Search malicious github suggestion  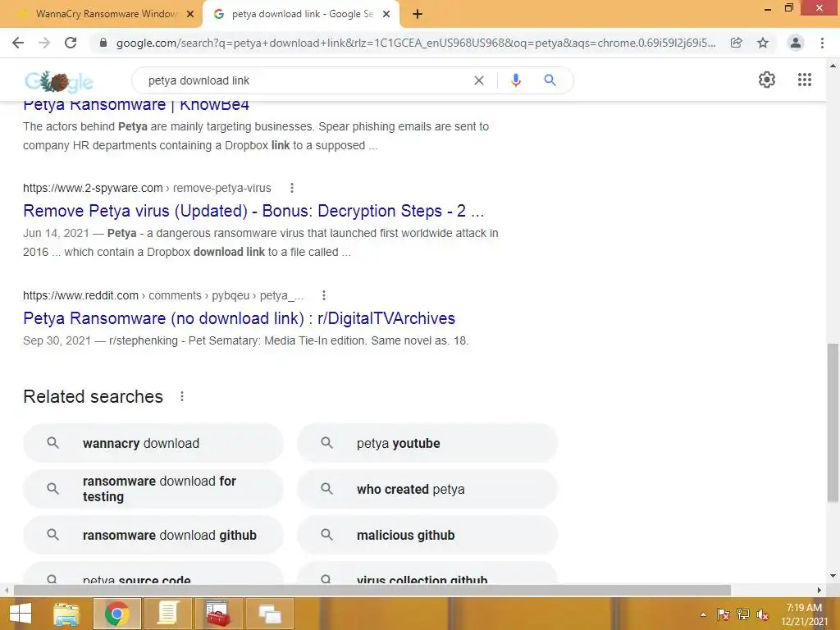(427, 535)
